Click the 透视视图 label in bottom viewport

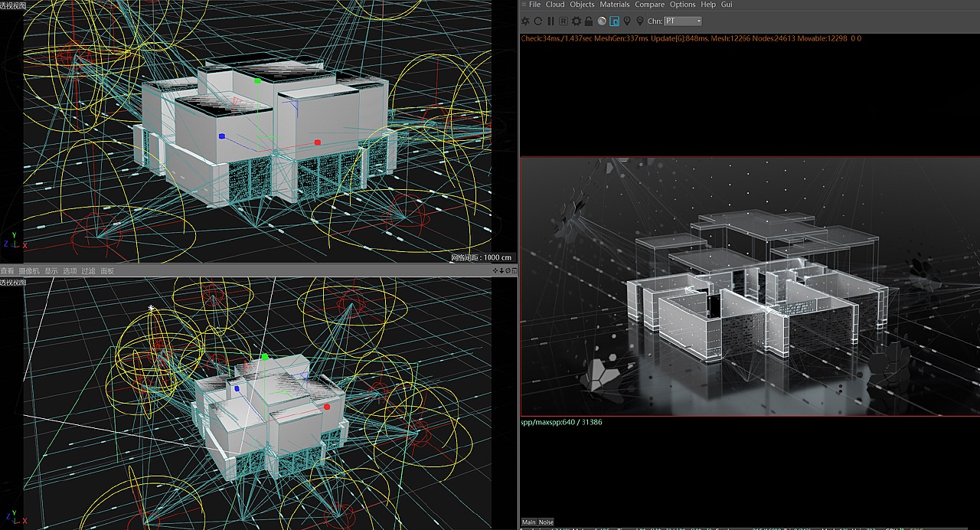tap(13, 283)
